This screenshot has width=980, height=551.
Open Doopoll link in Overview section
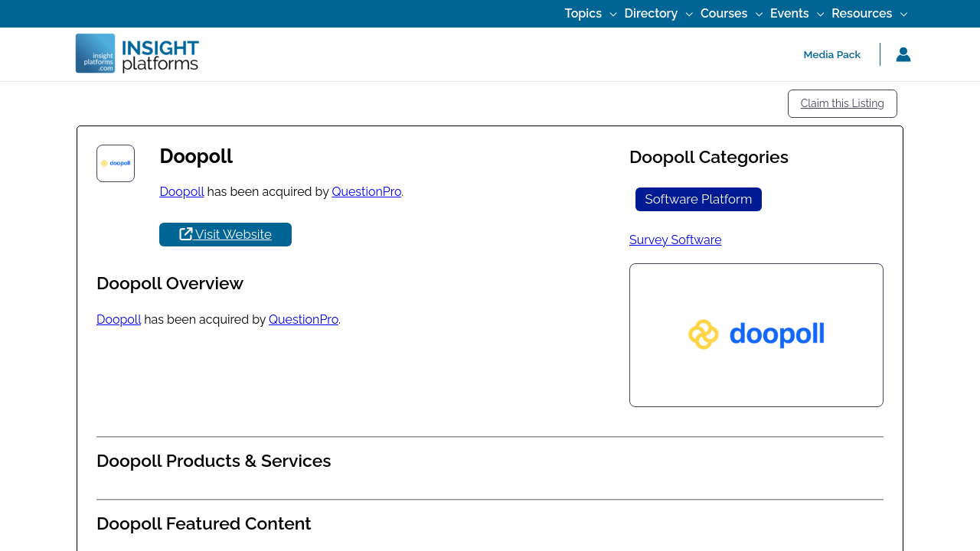(119, 319)
